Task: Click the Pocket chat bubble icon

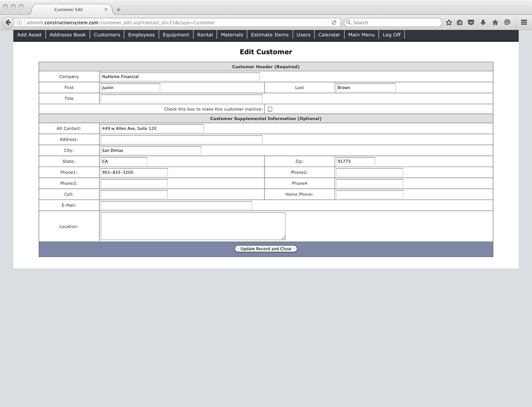Action: coord(507,22)
